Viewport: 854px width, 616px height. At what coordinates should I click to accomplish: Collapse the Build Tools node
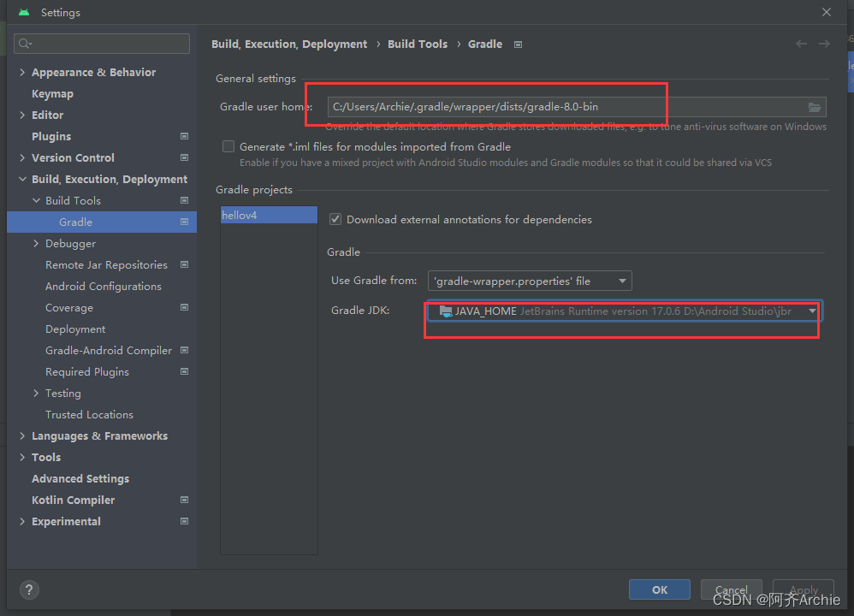36,200
